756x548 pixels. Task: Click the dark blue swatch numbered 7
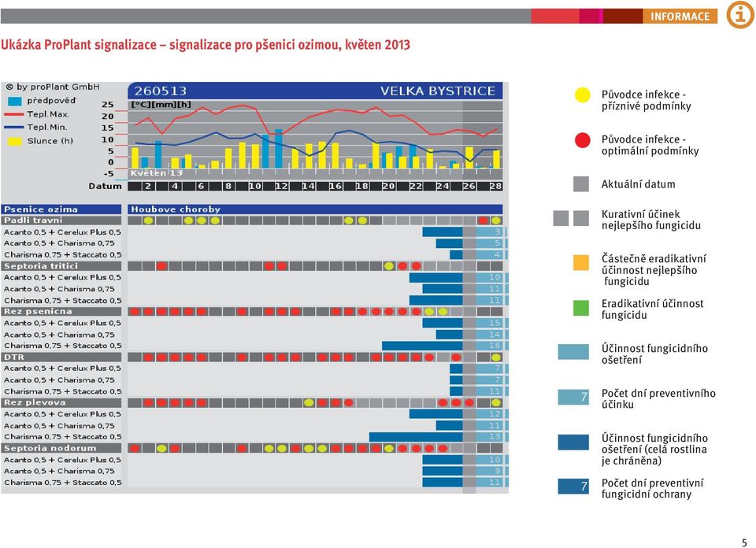tap(573, 486)
